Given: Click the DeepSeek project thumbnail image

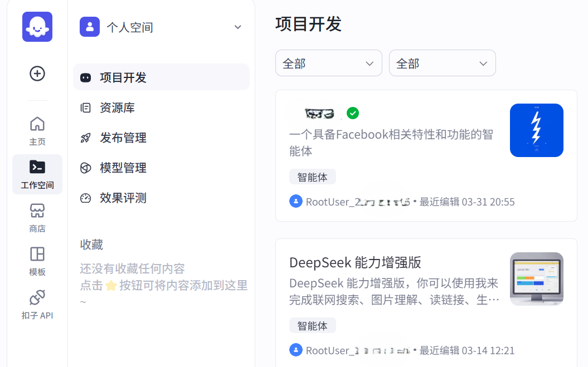Looking at the screenshot, I should [536, 279].
